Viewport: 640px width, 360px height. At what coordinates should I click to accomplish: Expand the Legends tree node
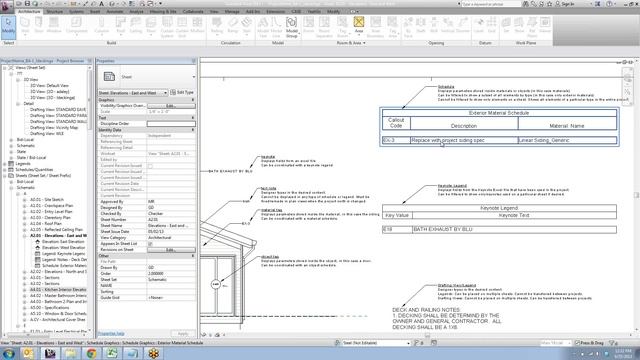pyautogui.click(x=5, y=164)
